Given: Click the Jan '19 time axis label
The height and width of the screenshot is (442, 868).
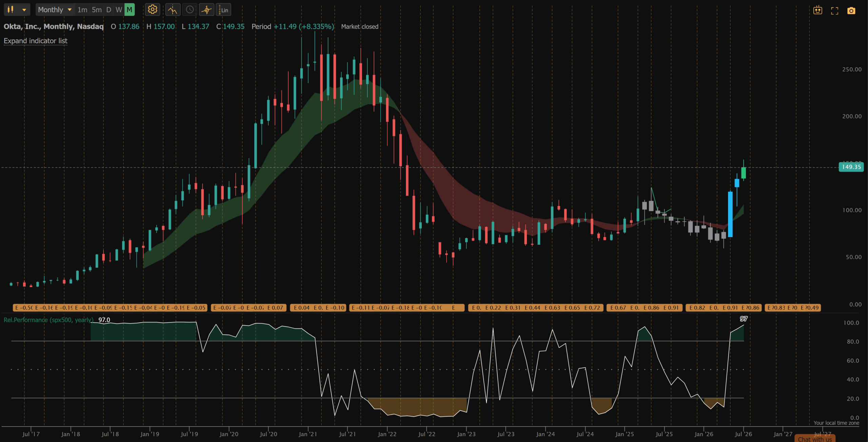Looking at the screenshot, I should [x=150, y=434].
